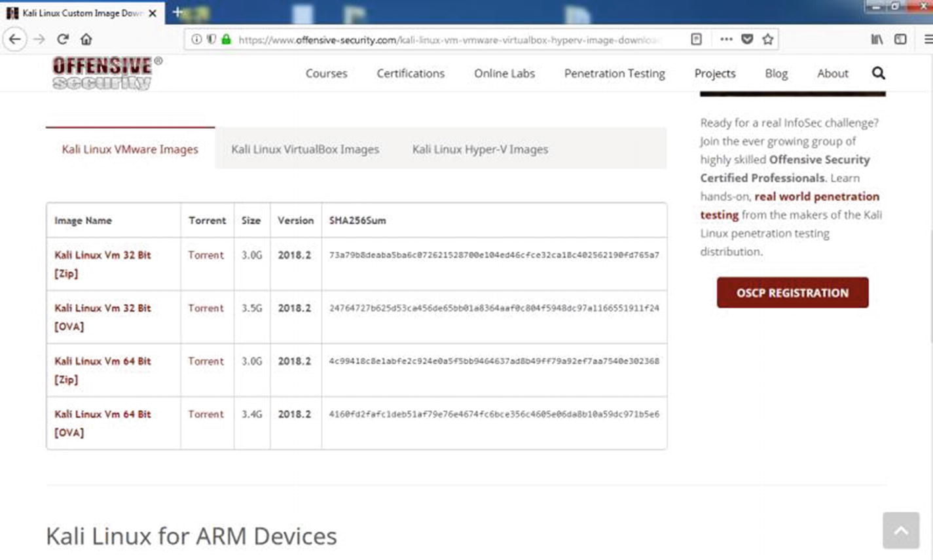This screenshot has width=933, height=560.
Task: Download Kali Linux Vm 64 Bit OVA
Action: click(103, 423)
